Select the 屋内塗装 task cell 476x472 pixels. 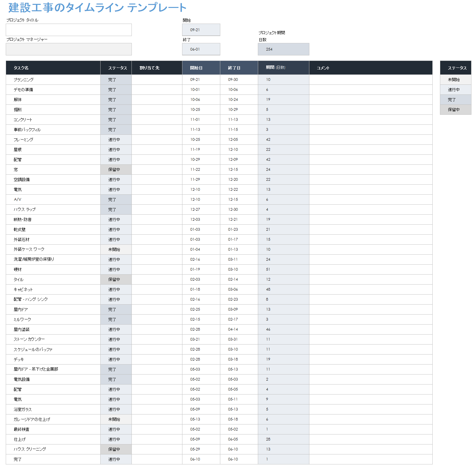tap(53, 329)
